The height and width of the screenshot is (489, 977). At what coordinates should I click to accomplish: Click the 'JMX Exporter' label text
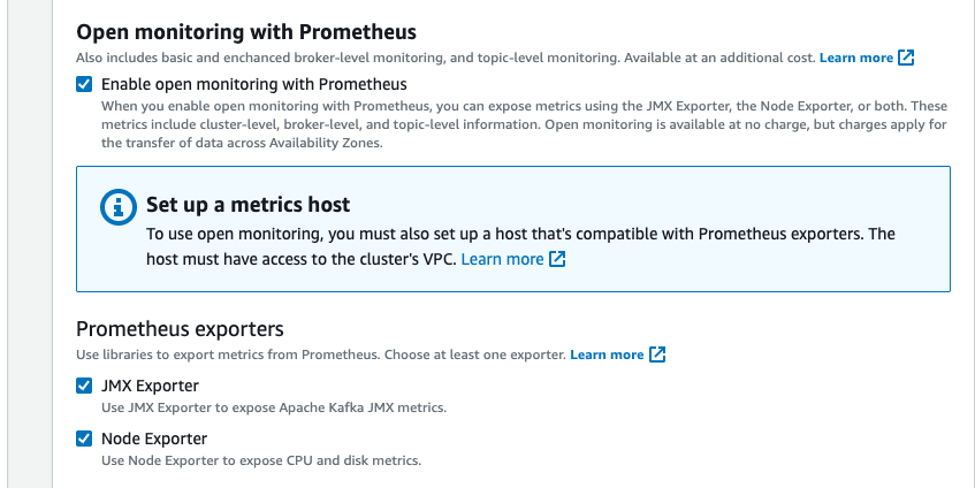150,386
